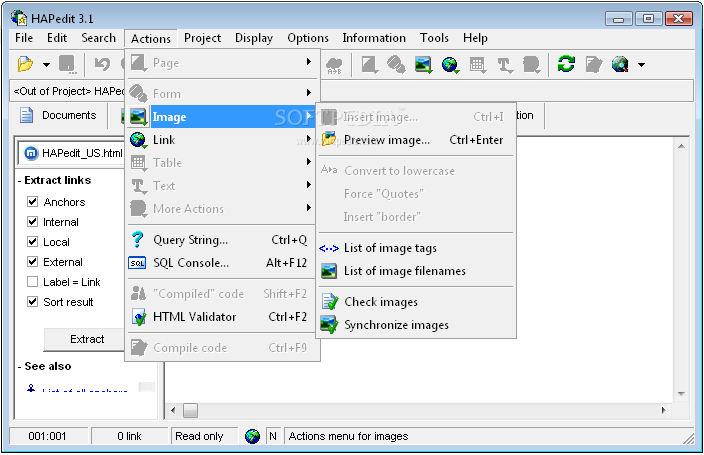Open the Information menu
This screenshot has height=455, width=704.
click(374, 38)
